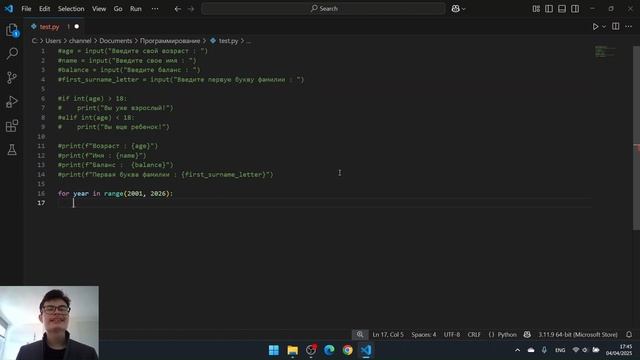Open the Copilot chat icon
640x360 pixels.
point(456,9)
